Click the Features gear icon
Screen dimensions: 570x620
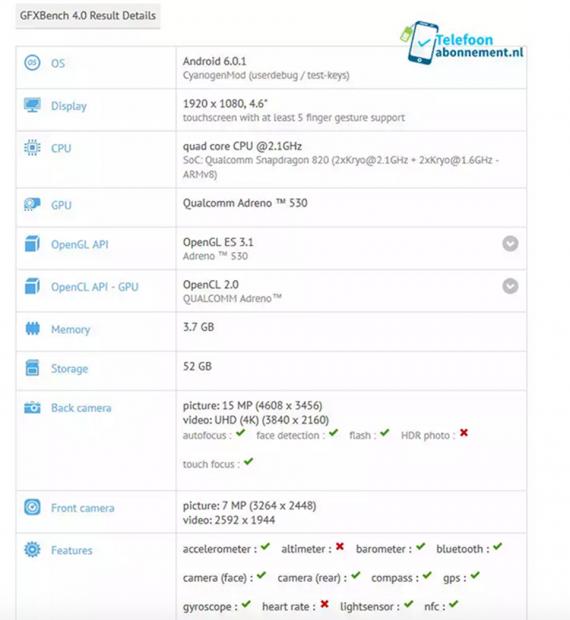pyautogui.click(x=32, y=550)
